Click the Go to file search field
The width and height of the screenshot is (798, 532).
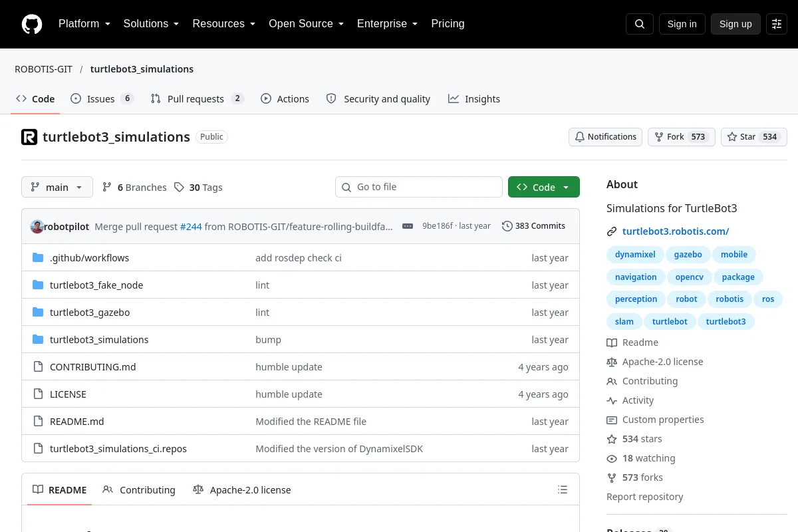pos(419,187)
